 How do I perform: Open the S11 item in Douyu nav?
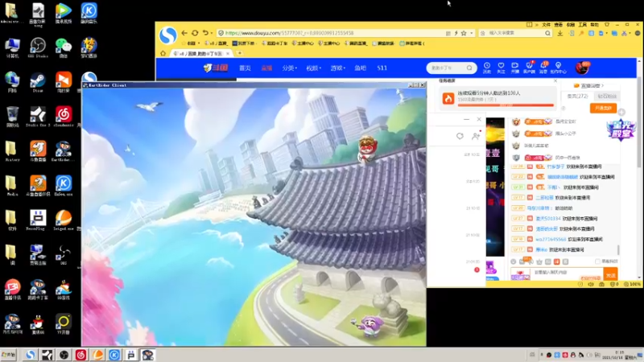pos(382,68)
